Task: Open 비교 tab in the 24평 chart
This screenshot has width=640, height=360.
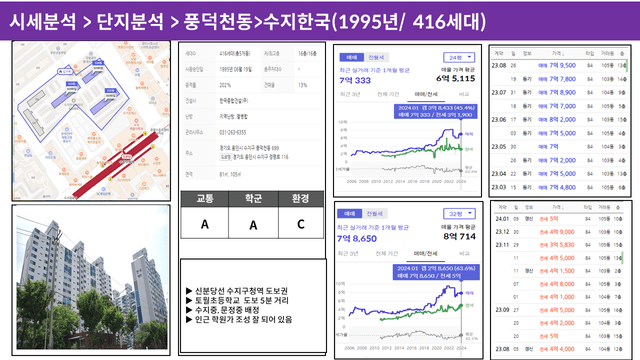Action: [x=464, y=94]
